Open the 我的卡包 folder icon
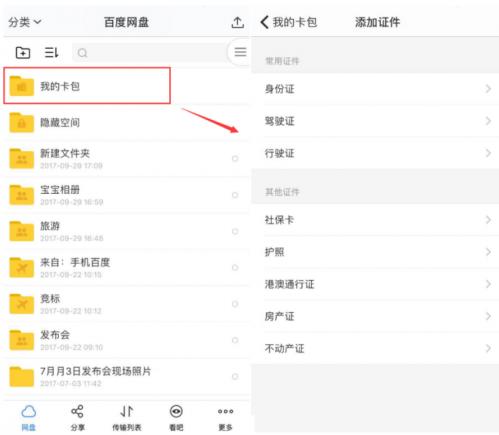 pyautogui.click(x=22, y=86)
